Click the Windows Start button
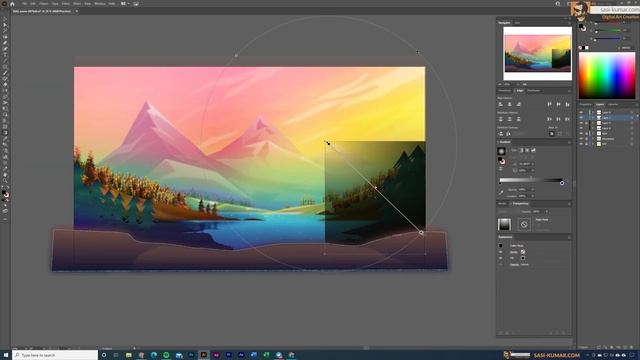 click(6, 355)
